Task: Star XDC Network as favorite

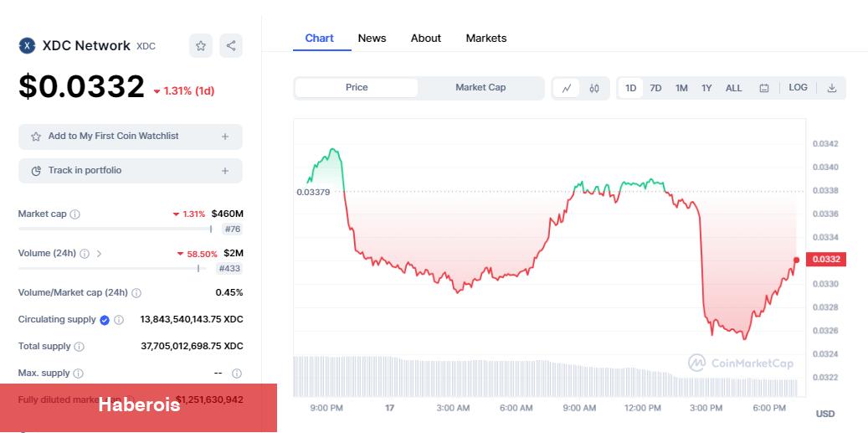Action: click(x=200, y=45)
